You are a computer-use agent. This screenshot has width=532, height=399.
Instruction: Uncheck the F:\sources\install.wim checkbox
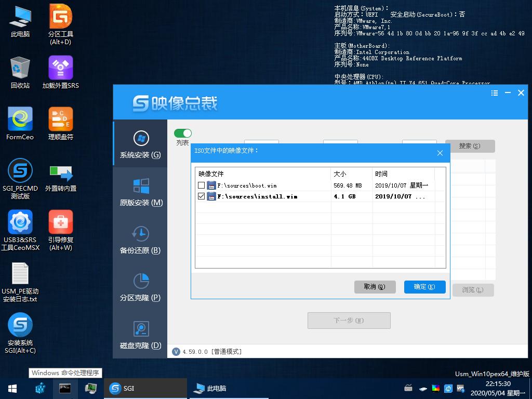pos(201,196)
